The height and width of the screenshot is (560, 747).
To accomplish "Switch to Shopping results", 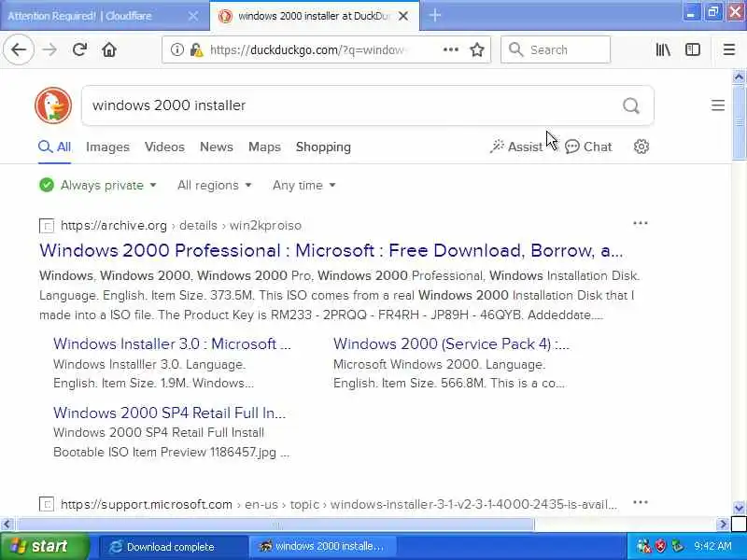I will 323,147.
